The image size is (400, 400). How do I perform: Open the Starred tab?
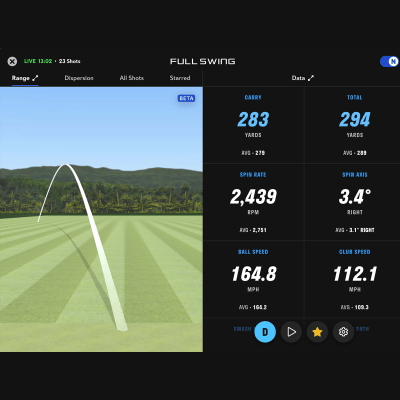click(x=180, y=78)
